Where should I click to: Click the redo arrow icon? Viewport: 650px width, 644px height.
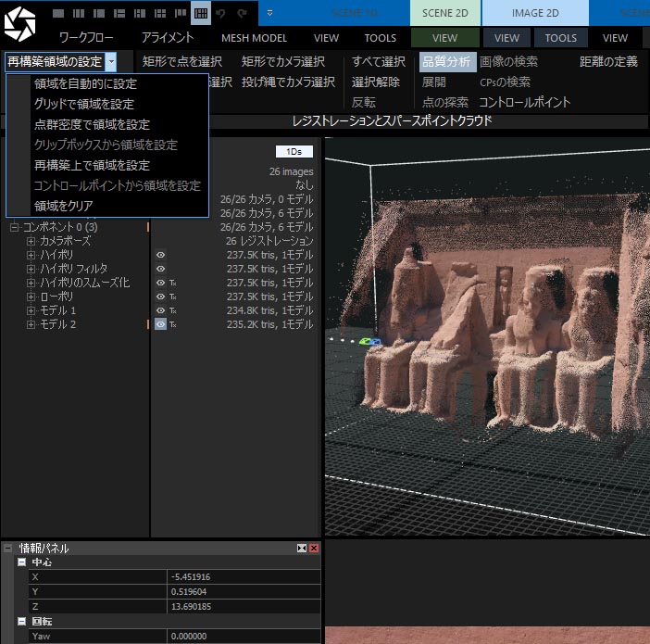pos(242,14)
